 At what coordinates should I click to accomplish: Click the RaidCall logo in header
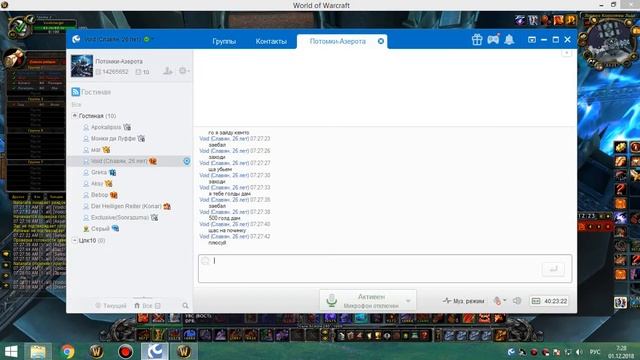click(x=76, y=39)
